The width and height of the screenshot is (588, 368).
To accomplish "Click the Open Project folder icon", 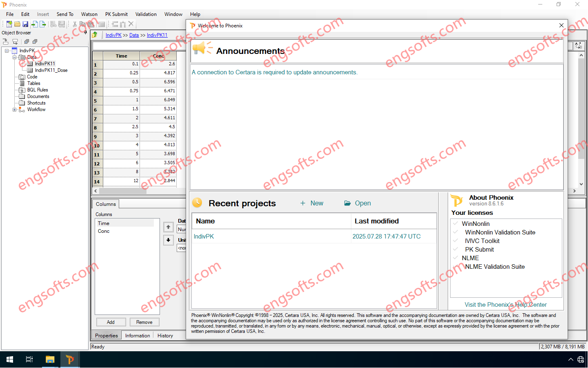I will point(17,24).
